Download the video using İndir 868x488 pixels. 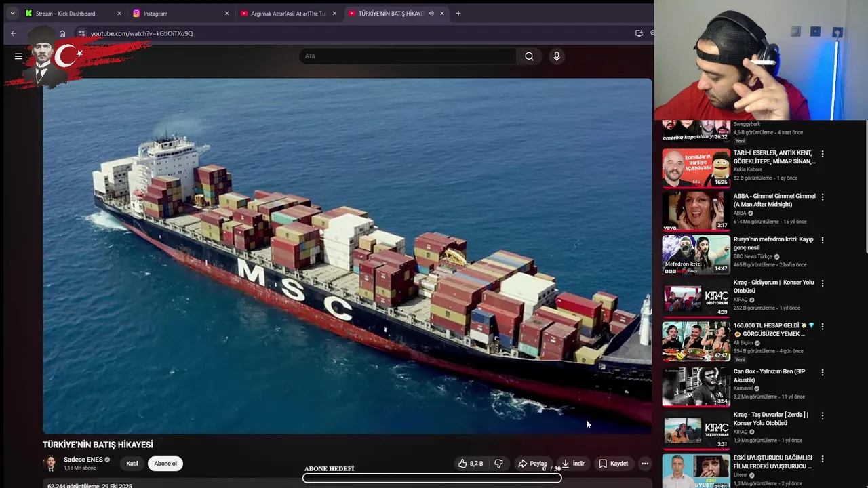tap(573, 464)
